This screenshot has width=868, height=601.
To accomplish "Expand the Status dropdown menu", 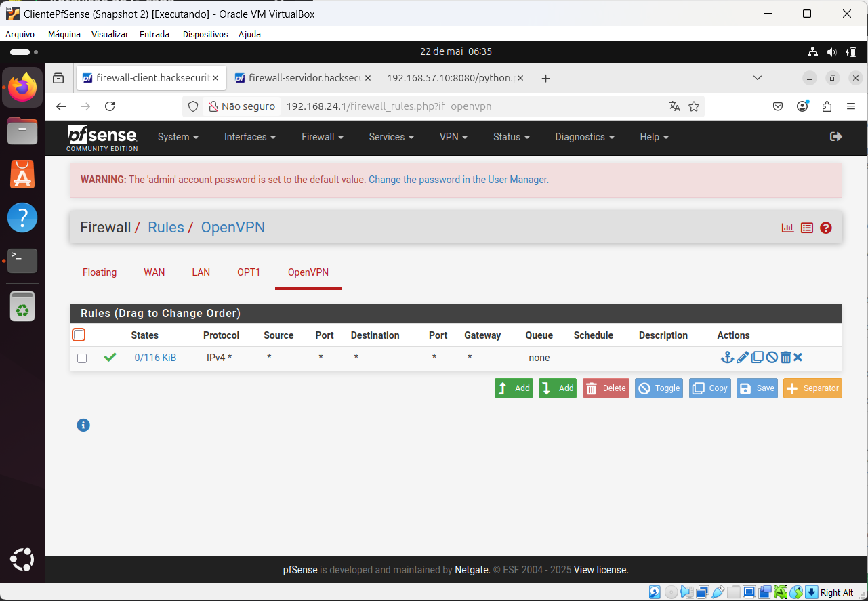I will pos(511,137).
